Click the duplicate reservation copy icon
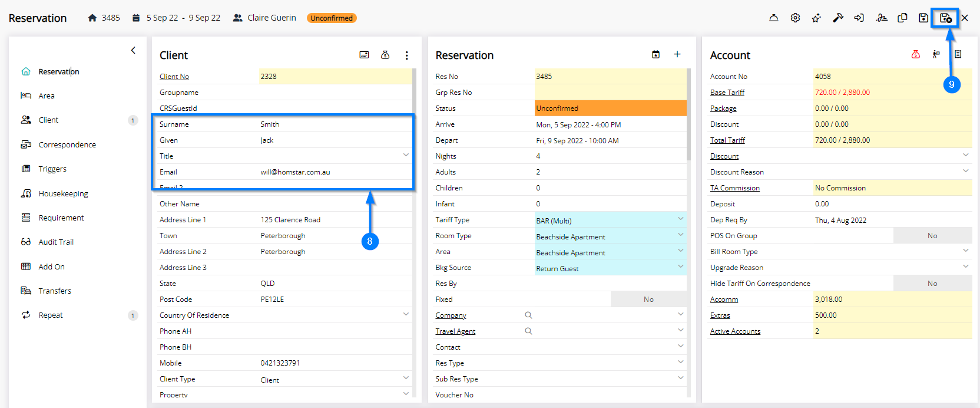Image resolution: width=980 pixels, height=408 pixels. point(902,18)
